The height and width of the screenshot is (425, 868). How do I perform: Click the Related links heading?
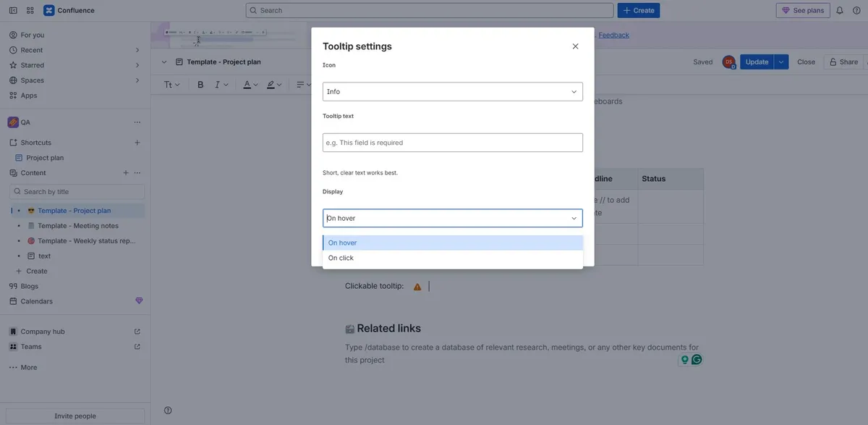[388, 329]
